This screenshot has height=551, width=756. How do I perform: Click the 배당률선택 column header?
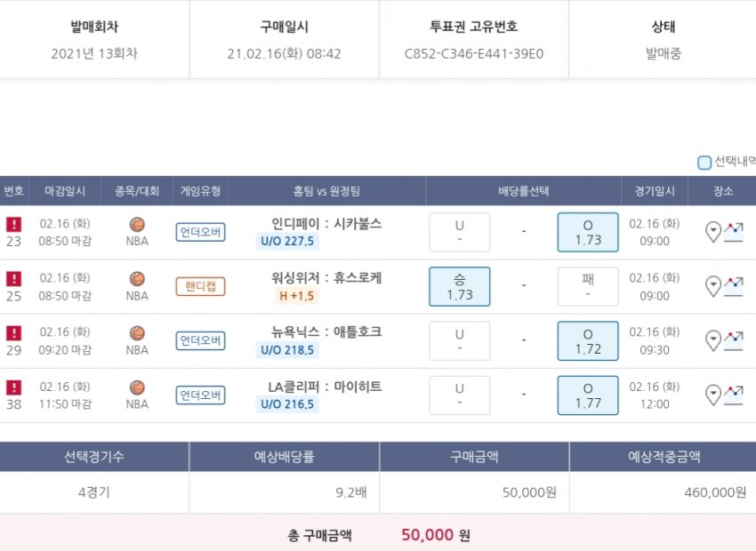coord(523,191)
